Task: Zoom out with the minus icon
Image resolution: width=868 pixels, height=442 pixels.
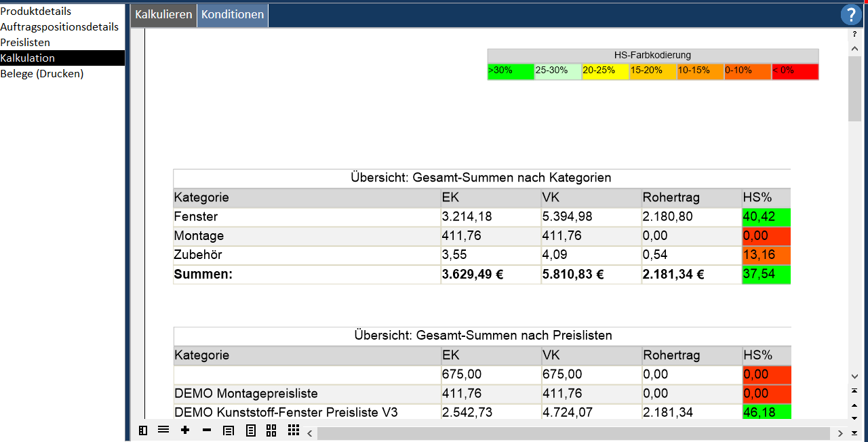Action: pos(207,430)
